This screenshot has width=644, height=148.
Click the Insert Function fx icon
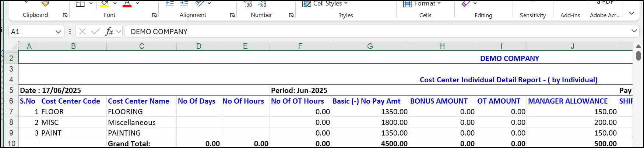click(x=109, y=32)
